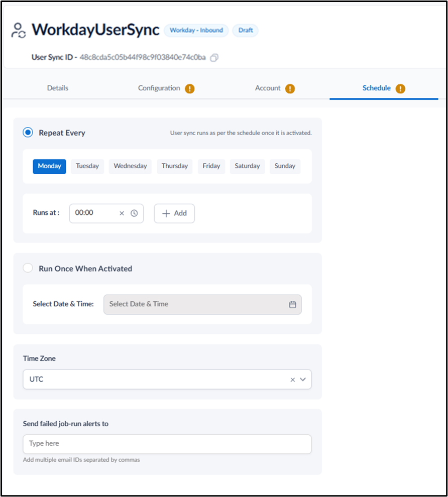Expand the Time Zone dropdown chevron
This screenshot has height=497, width=448.
(303, 380)
